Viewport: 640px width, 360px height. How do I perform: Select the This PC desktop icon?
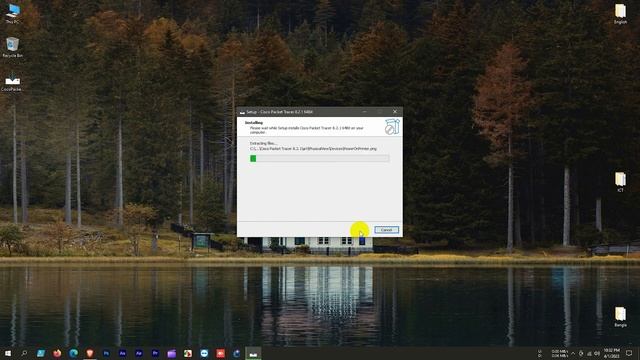click(x=12, y=13)
